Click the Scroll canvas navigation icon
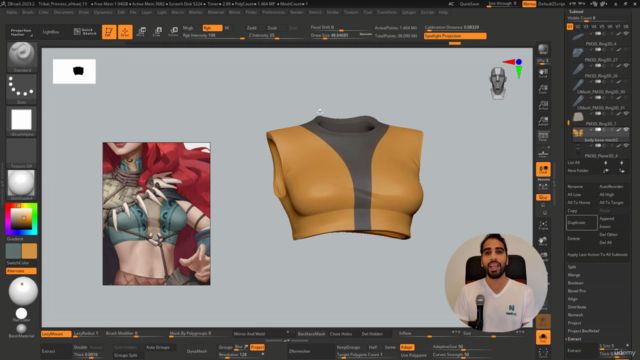The width and height of the screenshot is (640, 360). (543, 73)
